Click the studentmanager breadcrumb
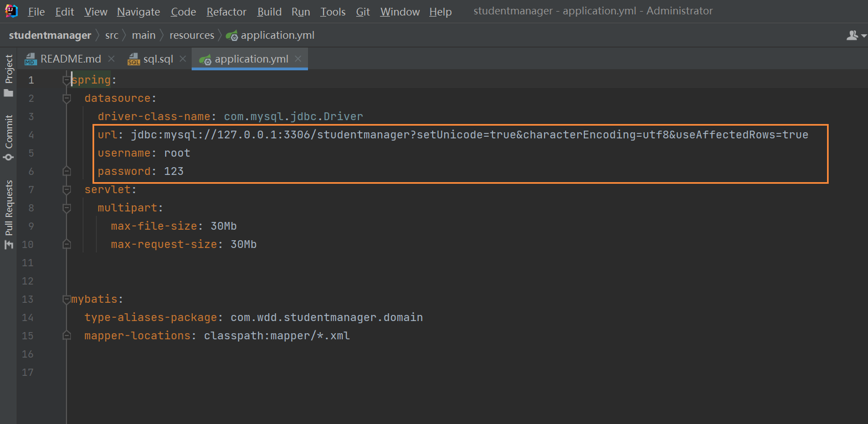 point(50,35)
